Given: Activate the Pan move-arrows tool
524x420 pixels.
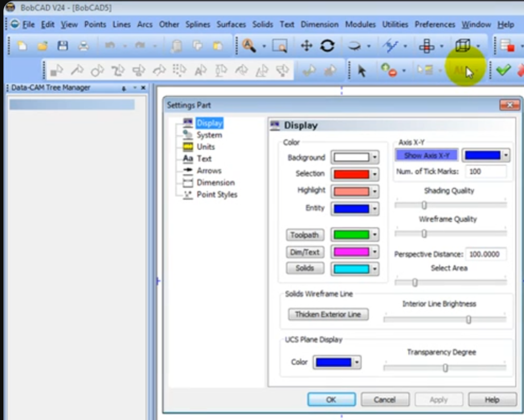Looking at the screenshot, I should click(x=306, y=46).
